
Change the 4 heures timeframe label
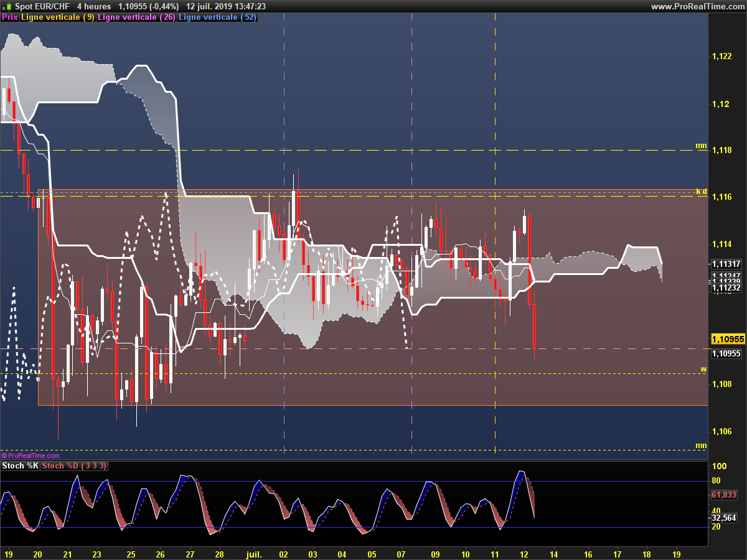click(x=94, y=6)
